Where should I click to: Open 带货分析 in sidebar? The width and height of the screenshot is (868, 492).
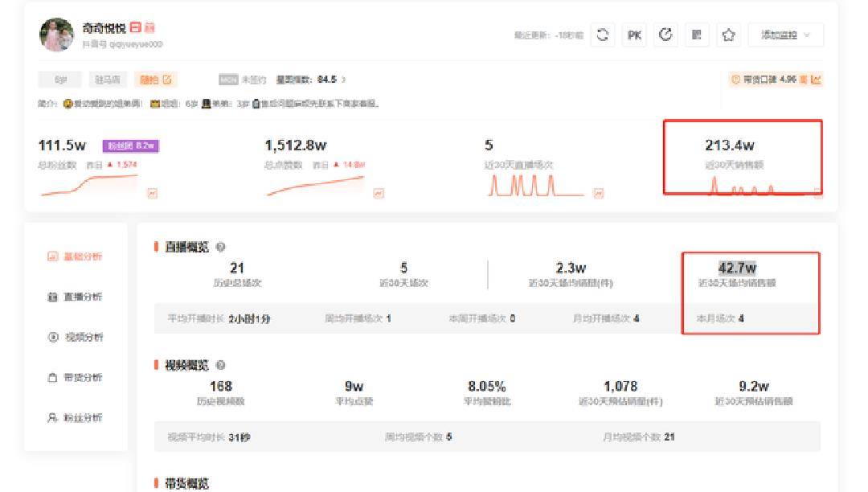76,377
